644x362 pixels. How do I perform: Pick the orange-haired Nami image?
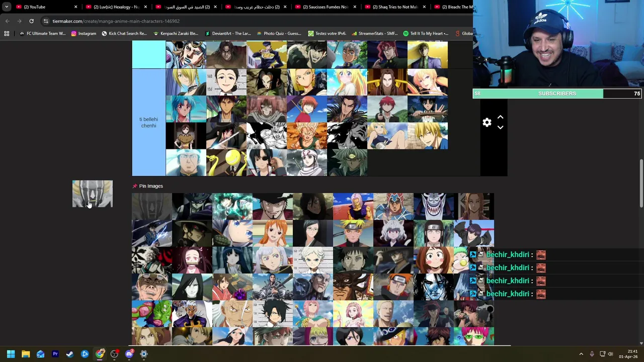273,233
